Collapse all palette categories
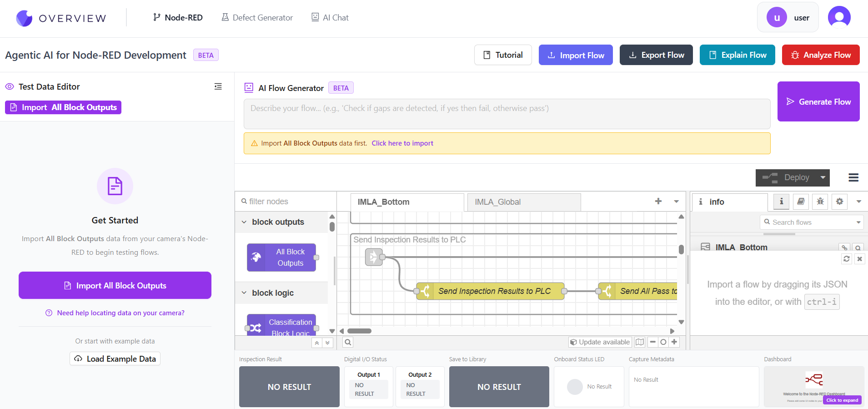This screenshot has height=409, width=868. pos(317,343)
